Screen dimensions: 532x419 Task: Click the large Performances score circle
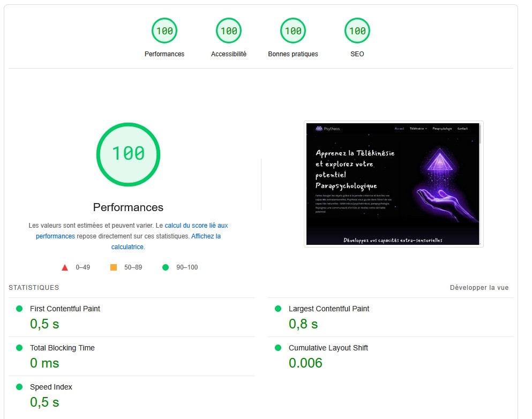point(128,154)
